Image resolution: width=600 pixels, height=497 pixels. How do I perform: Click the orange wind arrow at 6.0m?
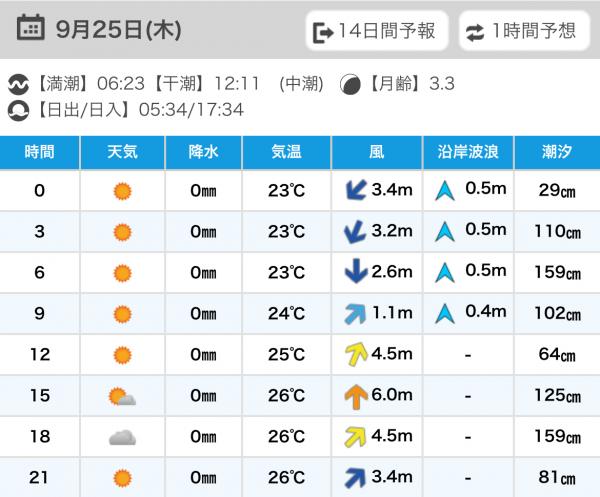coord(356,396)
